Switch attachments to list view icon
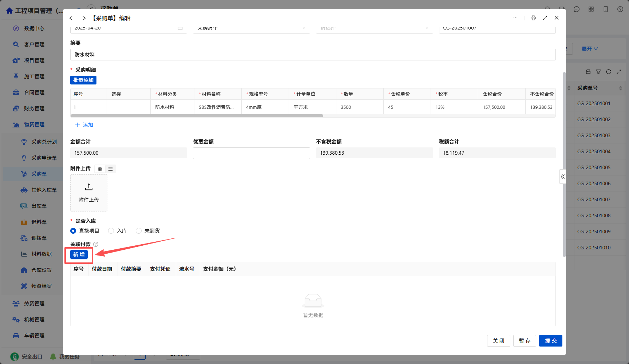The image size is (629, 364). pyautogui.click(x=110, y=169)
